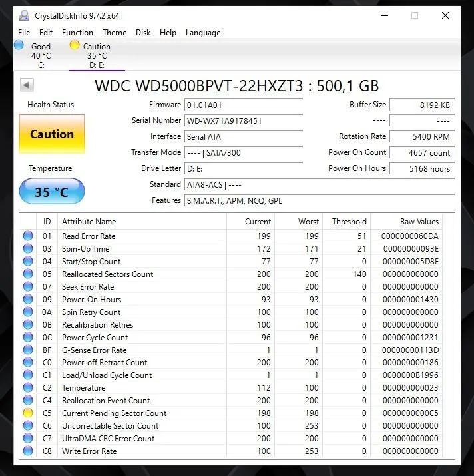Click the raw value 00000000093E
The image size is (474, 476).
pos(411,248)
